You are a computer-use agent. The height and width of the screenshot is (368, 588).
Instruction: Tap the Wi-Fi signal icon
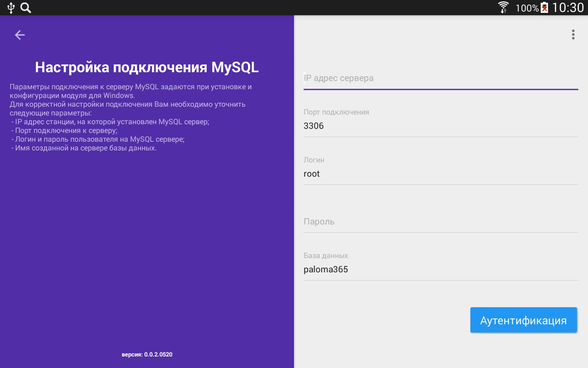(503, 7)
